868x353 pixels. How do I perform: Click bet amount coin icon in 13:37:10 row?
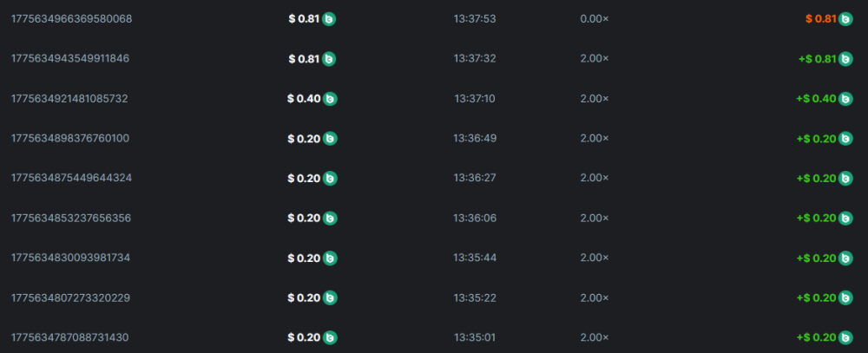coord(330,99)
